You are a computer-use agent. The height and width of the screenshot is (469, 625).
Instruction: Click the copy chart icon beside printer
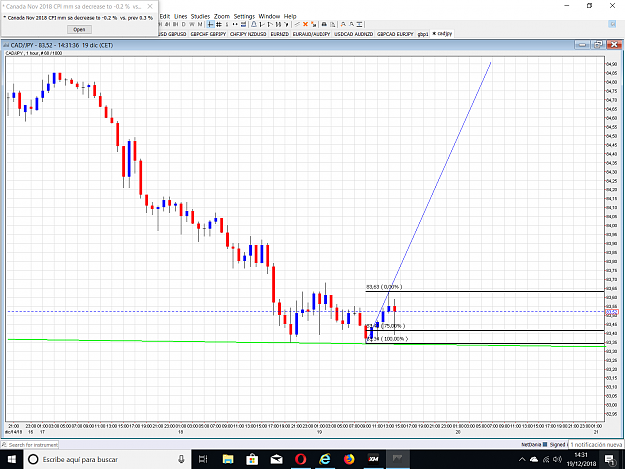[x=332, y=24]
